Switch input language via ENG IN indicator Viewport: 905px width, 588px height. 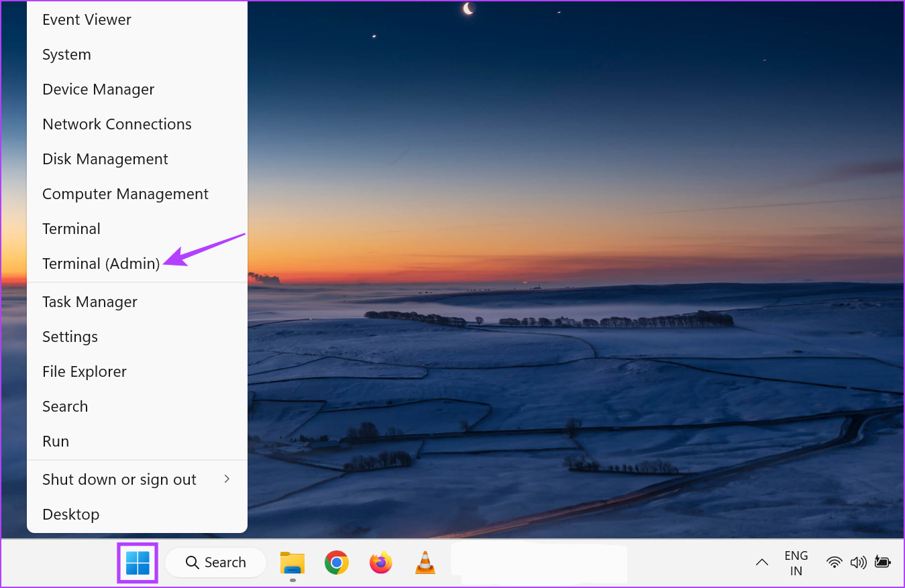pos(796,563)
